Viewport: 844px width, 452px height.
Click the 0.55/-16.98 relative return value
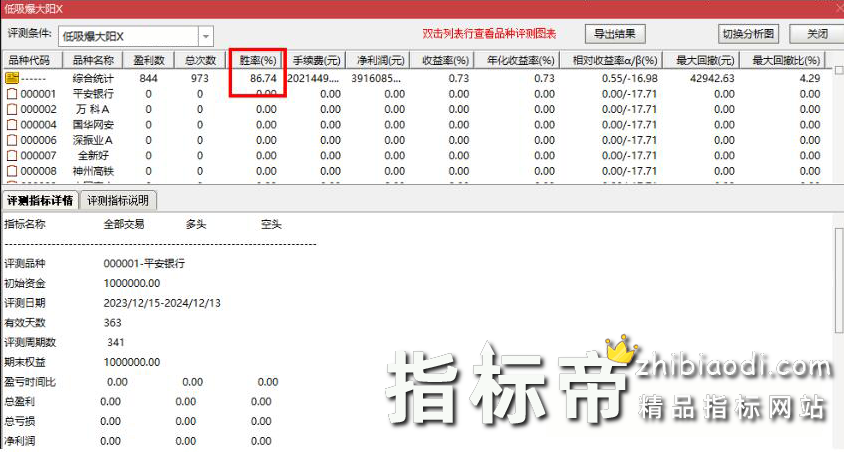pos(630,78)
